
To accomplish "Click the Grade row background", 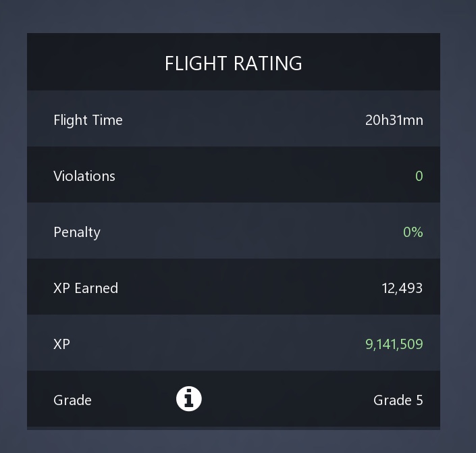I will [284, 400].
